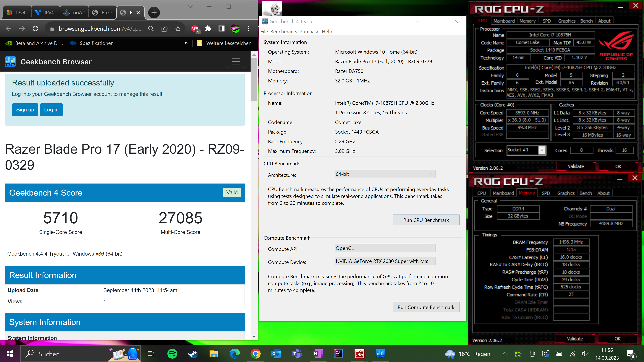Open Geekbench from the taskbar

click(380, 354)
